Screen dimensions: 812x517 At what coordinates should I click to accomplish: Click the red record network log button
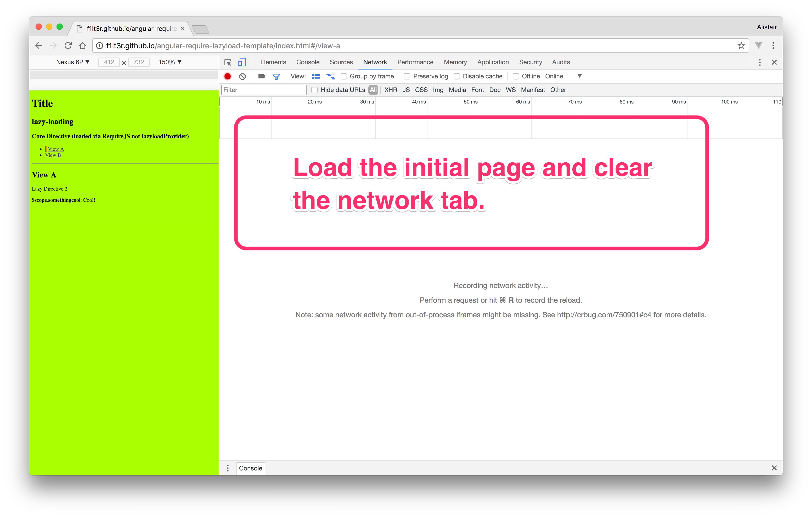tap(228, 77)
